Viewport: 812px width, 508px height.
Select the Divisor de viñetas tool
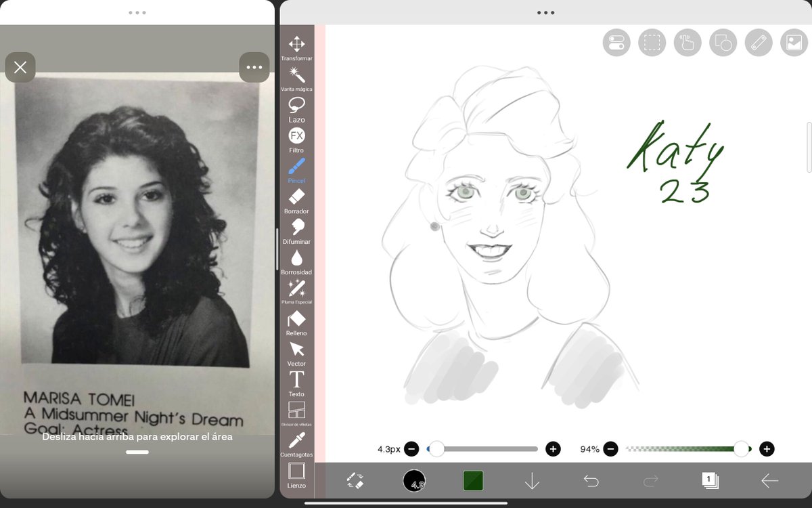[296, 414]
